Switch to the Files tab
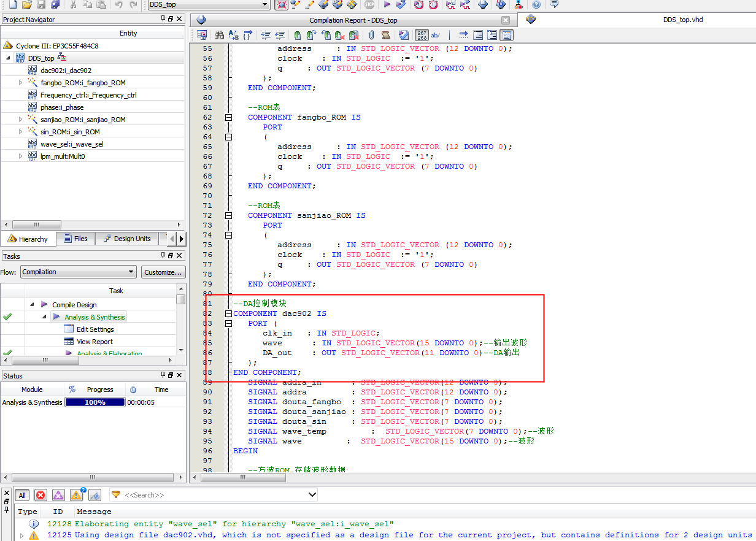Screen dimensions: 756x541 [75, 239]
